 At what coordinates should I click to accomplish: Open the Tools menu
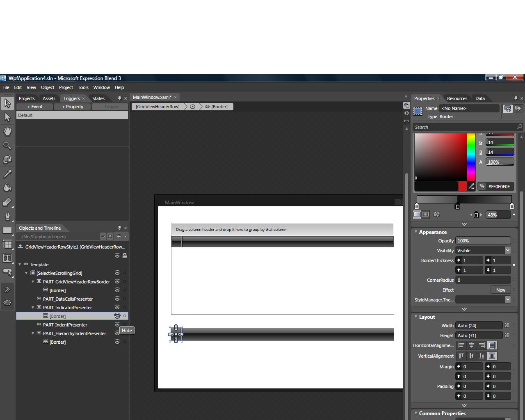83,87
